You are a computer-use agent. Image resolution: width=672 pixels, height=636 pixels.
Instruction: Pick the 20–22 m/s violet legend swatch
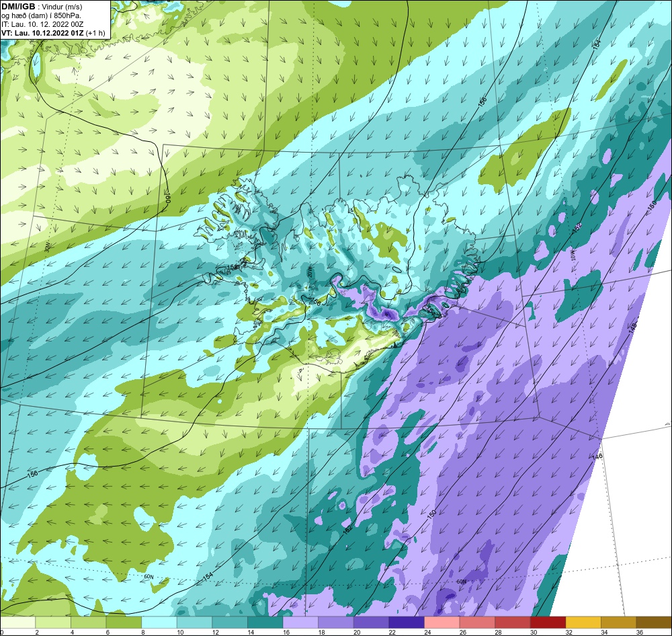(x=371, y=622)
